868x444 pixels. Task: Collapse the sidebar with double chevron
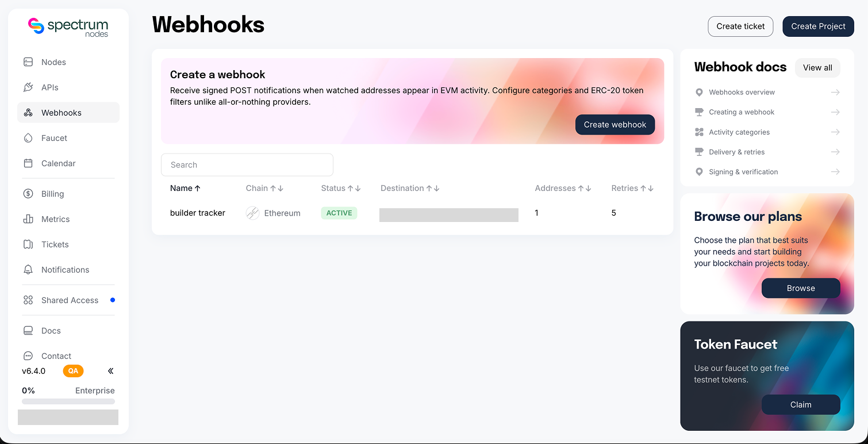[111, 371]
